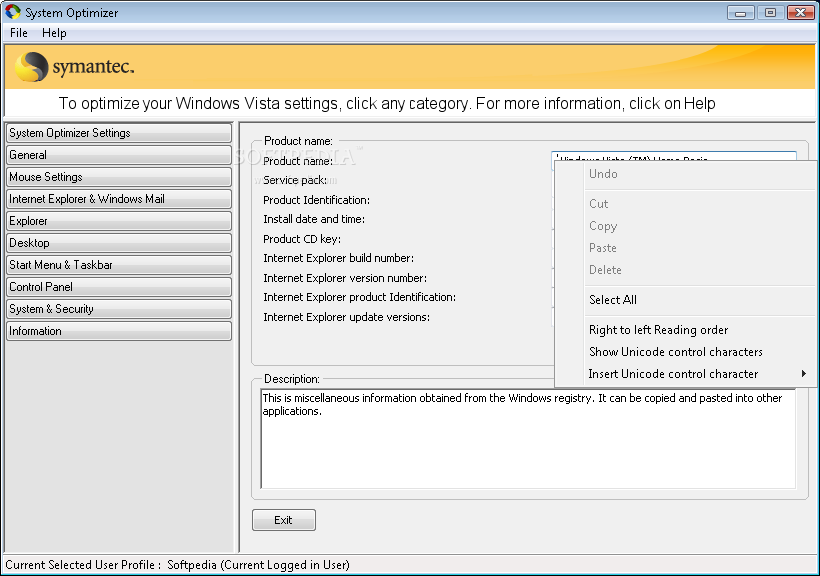The width and height of the screenshot is (820, 576).
Task: Click the Exit button
Action: pyautogui.click(x=283, y=520)
